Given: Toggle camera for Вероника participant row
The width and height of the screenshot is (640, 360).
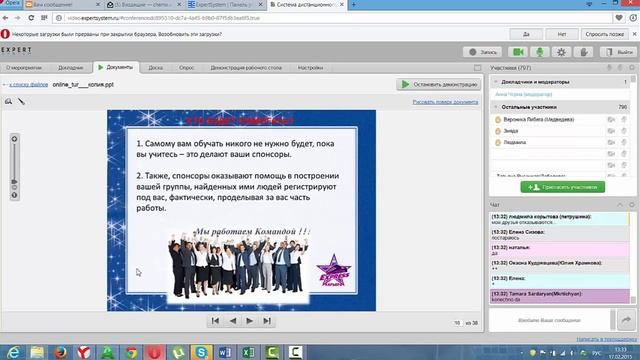Looking at the screenshot, I should pyautogui.click(x=611, y=120).
